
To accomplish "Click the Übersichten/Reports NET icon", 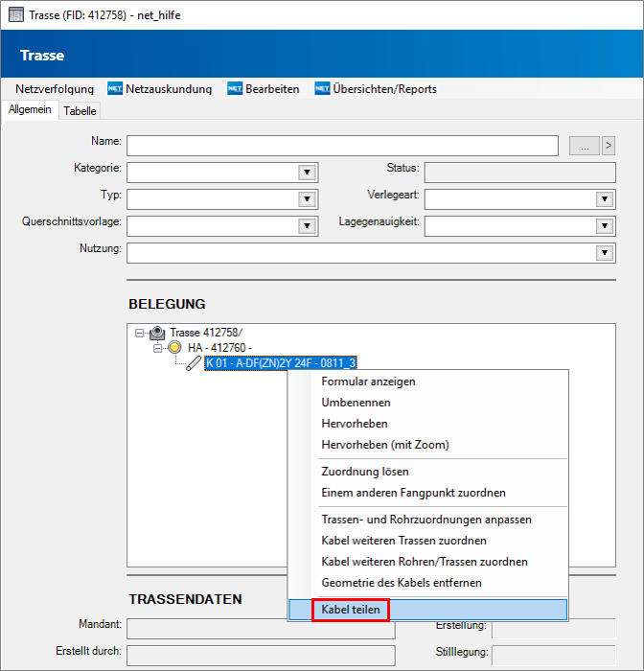I will pos(322,89).
